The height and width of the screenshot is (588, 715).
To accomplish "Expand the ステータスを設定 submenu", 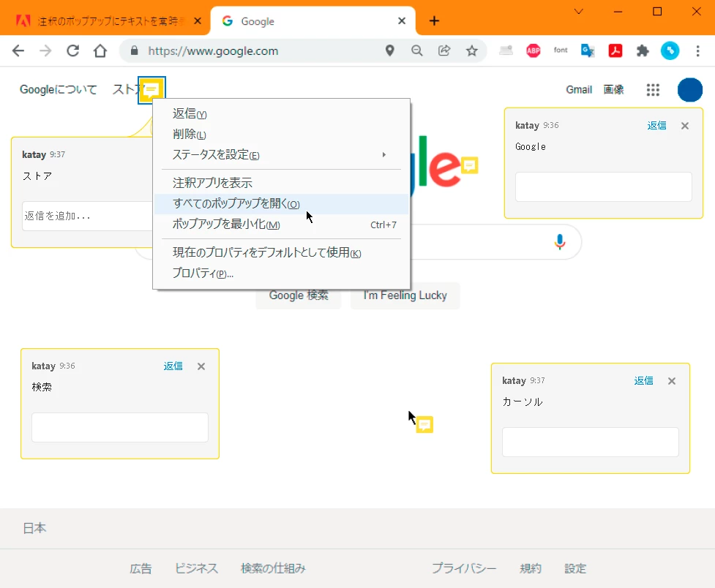I will coord(281,155).
